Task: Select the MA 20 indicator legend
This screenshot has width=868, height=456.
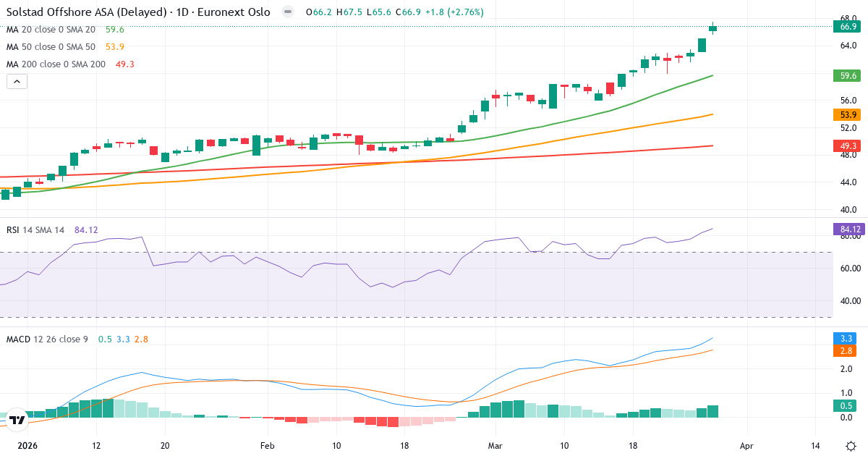Action: click(51, 30)
